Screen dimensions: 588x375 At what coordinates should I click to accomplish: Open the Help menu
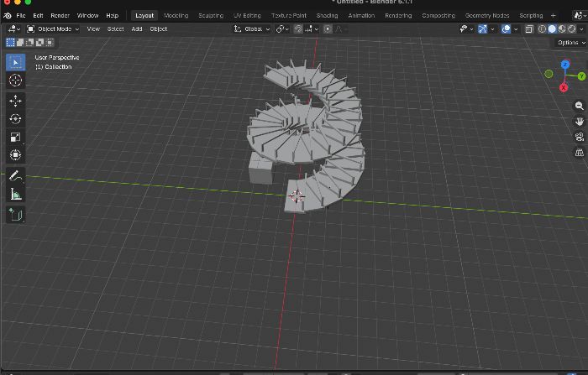(x=112, y=15)
